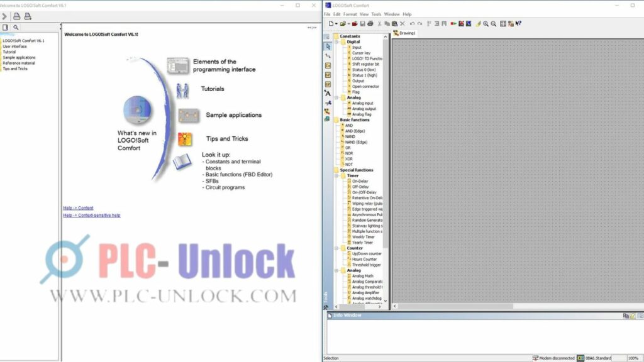The width and height of the screenshot is (644, 362).
Task: Click the Delete X icon
Action: click(x=402, y=24)
